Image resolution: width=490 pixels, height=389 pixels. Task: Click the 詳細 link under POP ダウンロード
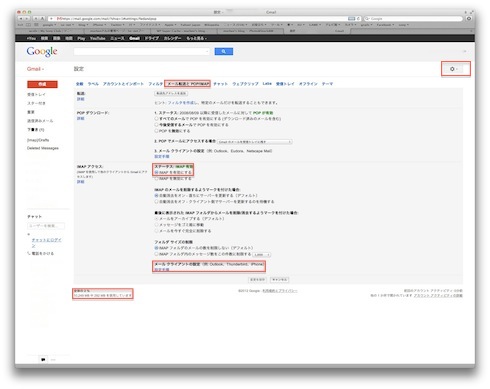pos(81,118)
